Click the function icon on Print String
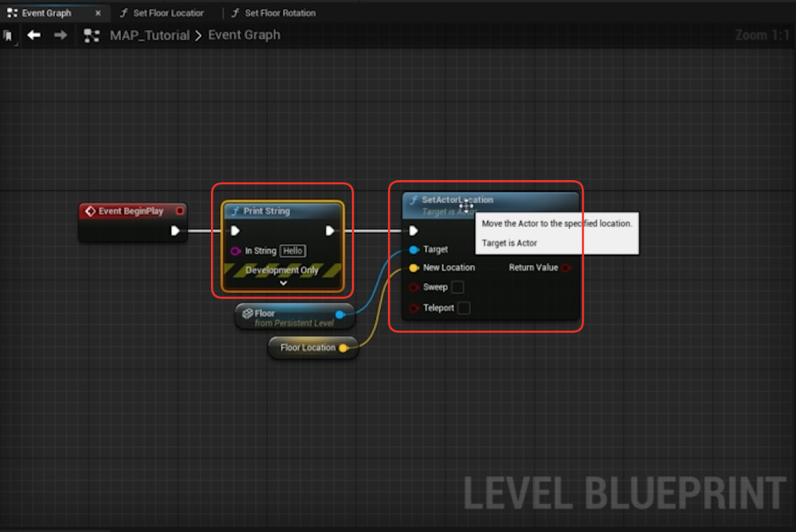This screenshot has height=532, width=796. click(235, 211)
